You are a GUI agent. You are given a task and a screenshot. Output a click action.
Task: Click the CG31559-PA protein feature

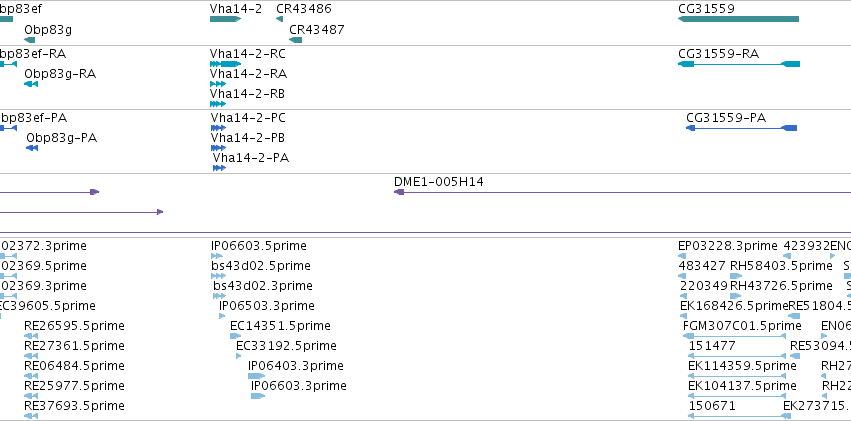741,128
